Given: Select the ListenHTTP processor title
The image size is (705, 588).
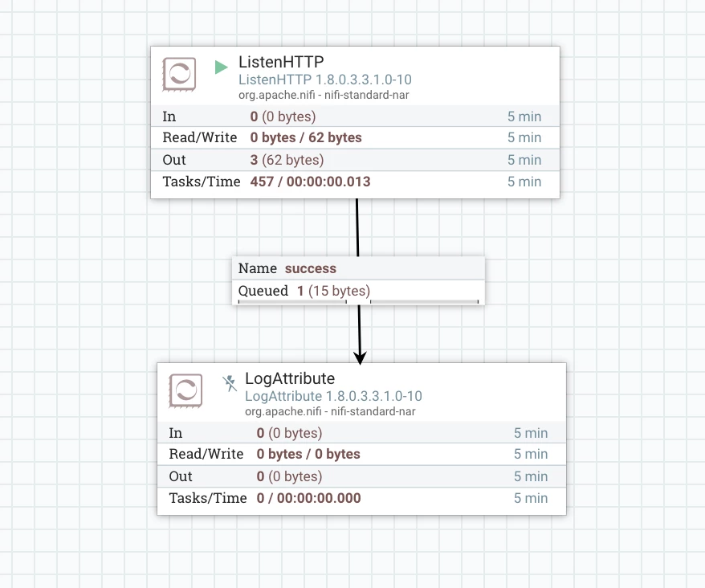Looking at the screenshot, I should [281, 62].
